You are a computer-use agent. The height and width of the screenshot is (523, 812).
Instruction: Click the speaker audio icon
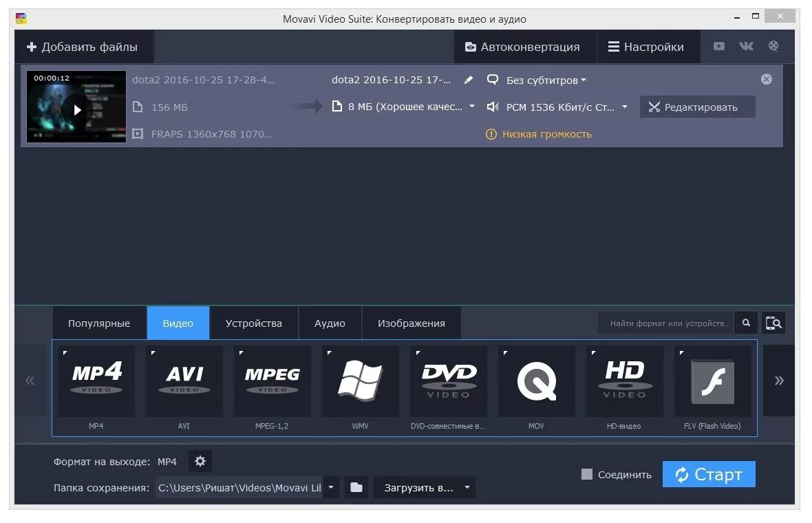(493, 107)
